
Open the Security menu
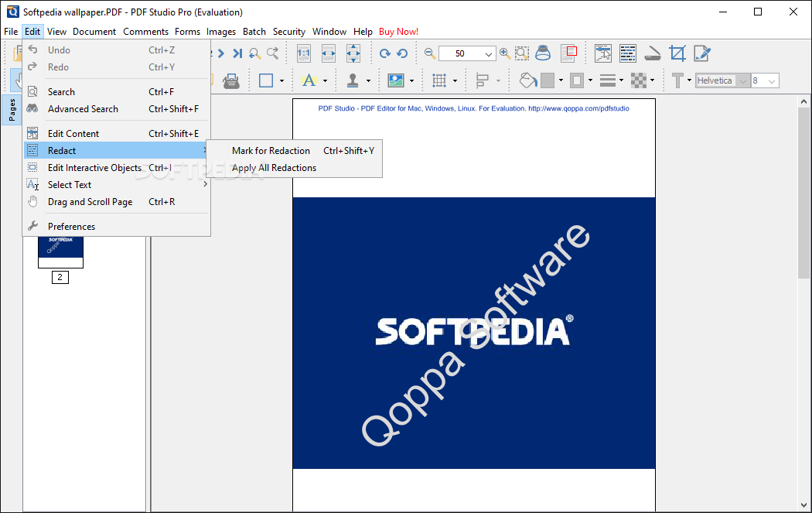point(289,32)
